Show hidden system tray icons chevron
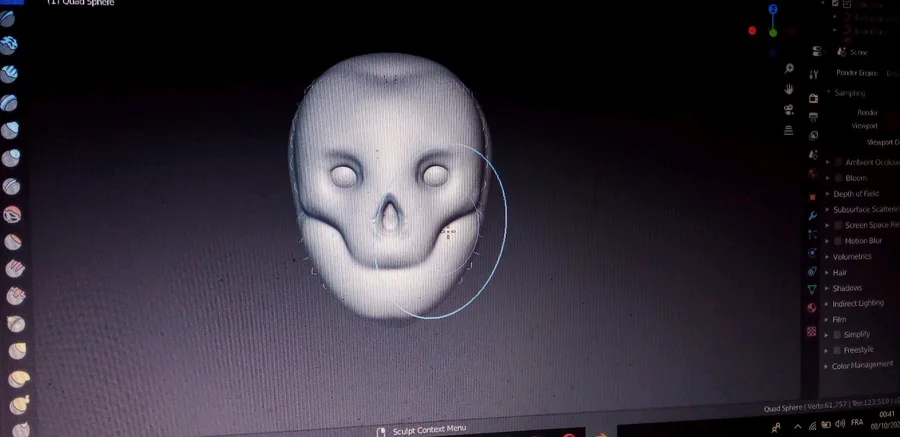This screenshot has height=437, width=900. click(797, 427)
